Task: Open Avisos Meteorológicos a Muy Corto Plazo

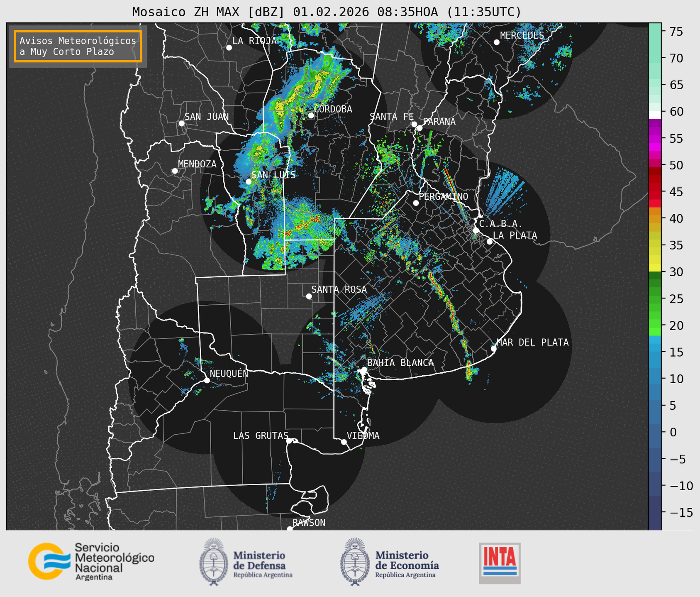Action: point(78,46)
